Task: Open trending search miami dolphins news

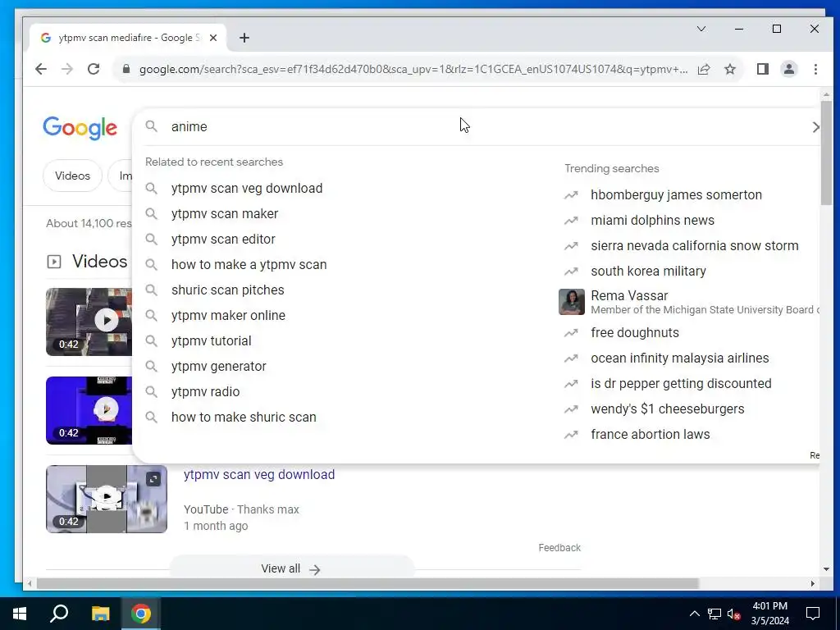Action: click(652, 220)
